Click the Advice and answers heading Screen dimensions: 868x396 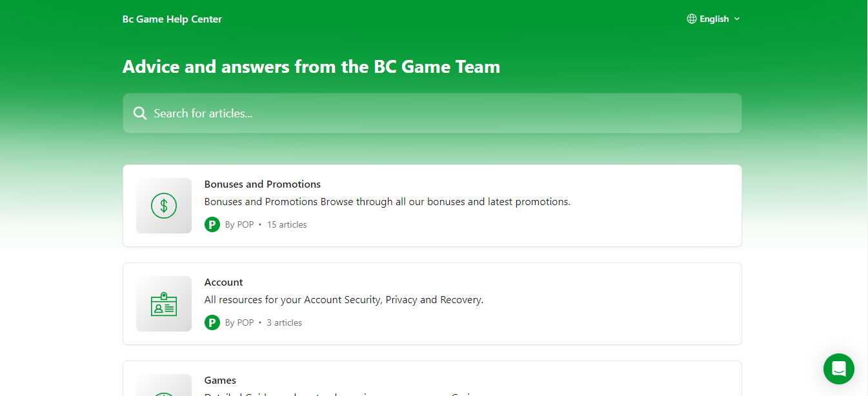pos(312,66)
